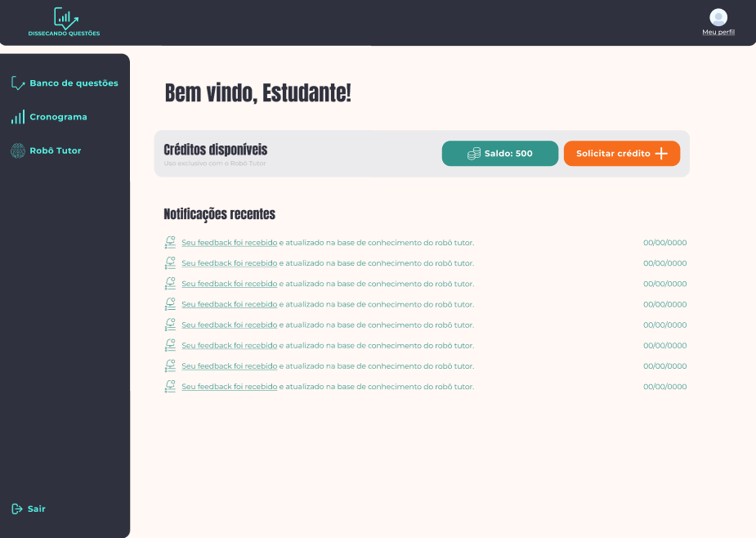Click Solicitar crédito button
The width and height of the screenshot is (756, 538).
click(x=622, y=154)
